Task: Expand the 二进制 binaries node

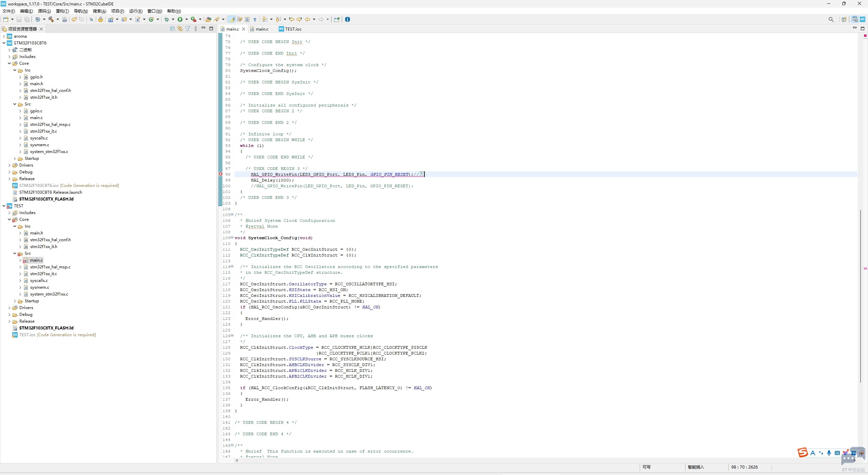Action: click(9, 50)
